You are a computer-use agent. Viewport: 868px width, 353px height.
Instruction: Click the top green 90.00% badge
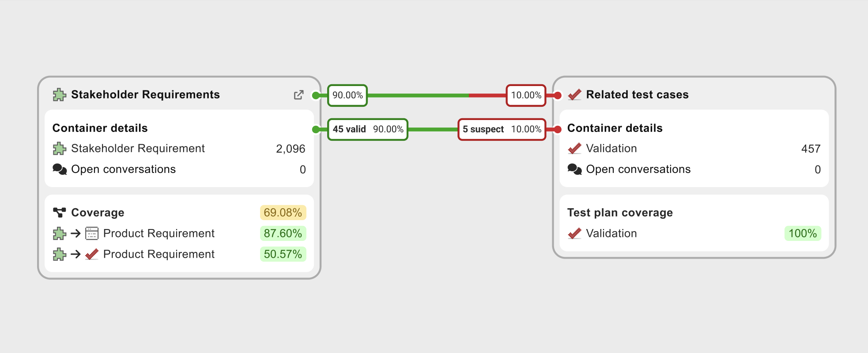tap(347, 95)
